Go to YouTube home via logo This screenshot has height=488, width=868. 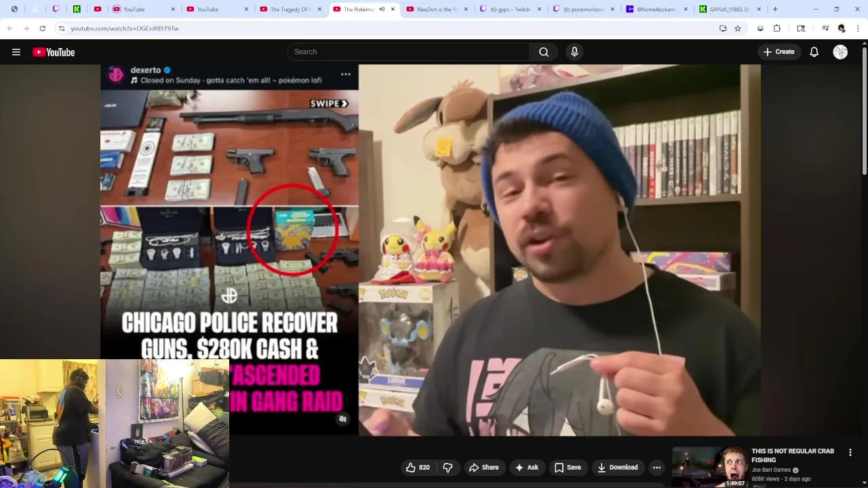54,52
